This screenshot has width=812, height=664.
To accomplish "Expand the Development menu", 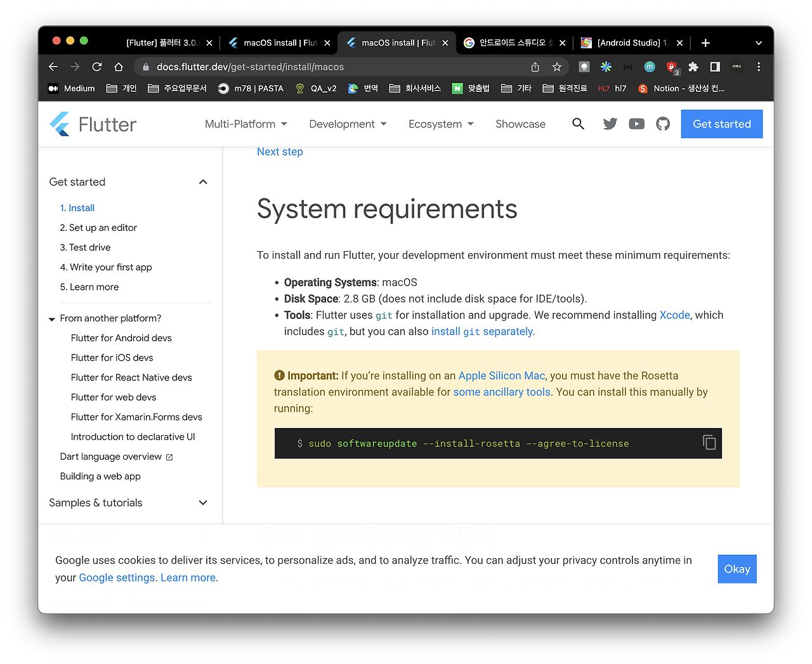I will (348, 124).
